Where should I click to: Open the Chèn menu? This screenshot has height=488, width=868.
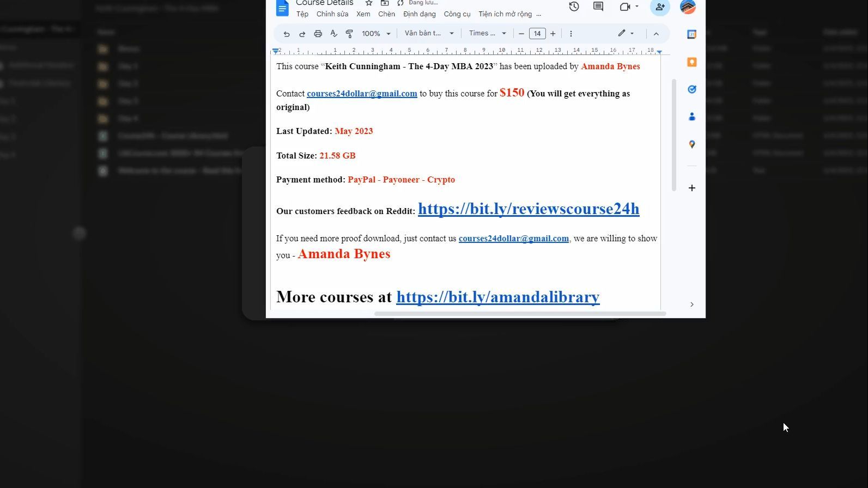(387, 14)
